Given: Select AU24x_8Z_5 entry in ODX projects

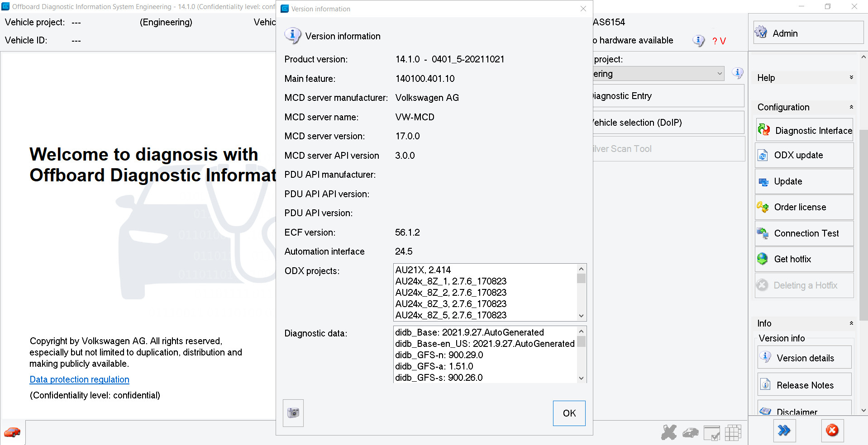Looking at the screenshot, I should [x=485, y=315].
